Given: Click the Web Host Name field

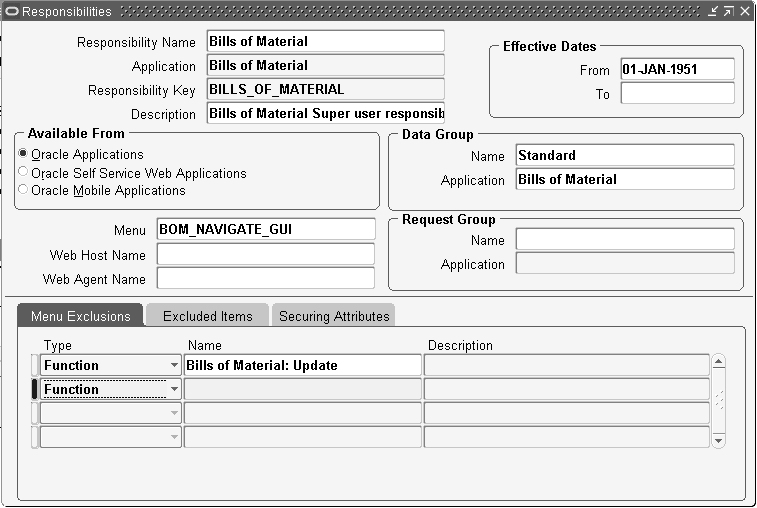Looking at the screenshot, I should [266, 254].
